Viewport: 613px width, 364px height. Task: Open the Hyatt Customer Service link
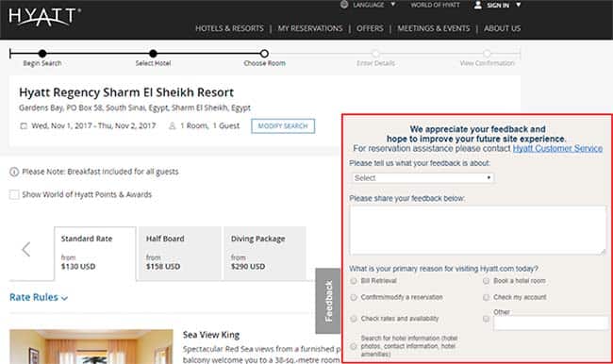coord(557,149)
